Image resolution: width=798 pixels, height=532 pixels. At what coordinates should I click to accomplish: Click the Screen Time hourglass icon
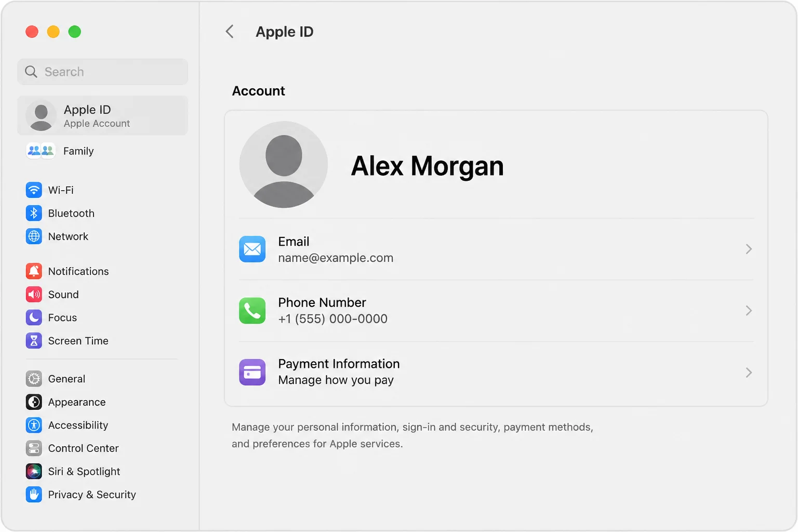[x=34, y=341]
